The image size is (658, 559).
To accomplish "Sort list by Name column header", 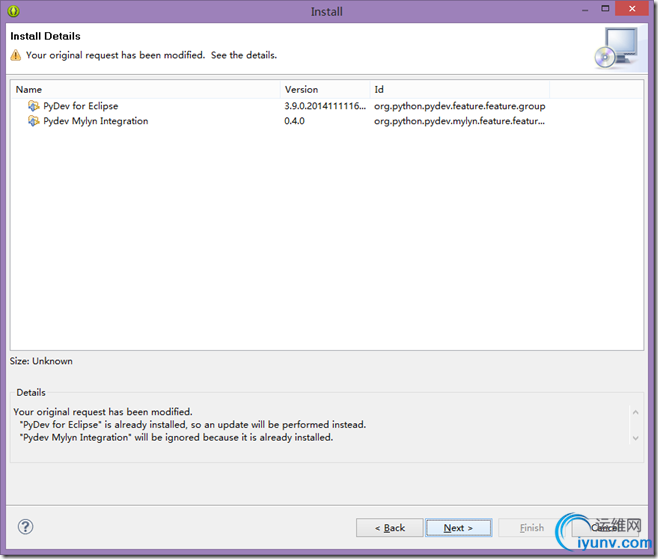I will tap(146, 89).
